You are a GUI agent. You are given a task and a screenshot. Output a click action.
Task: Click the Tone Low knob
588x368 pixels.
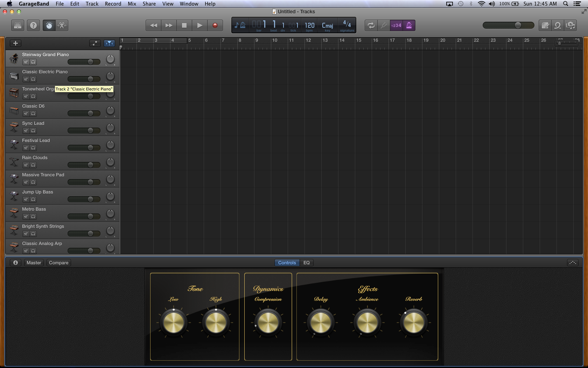click(174, 322)
